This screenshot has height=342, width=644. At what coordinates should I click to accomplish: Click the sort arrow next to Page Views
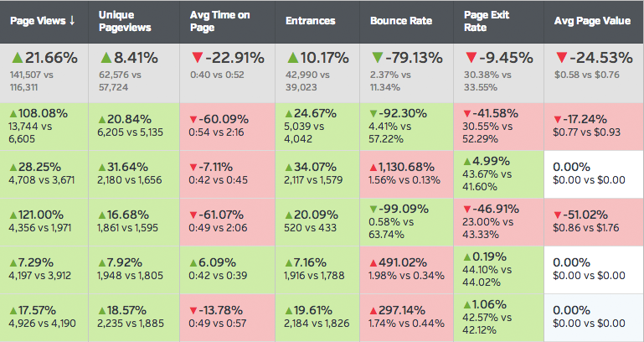coord(73,20)
